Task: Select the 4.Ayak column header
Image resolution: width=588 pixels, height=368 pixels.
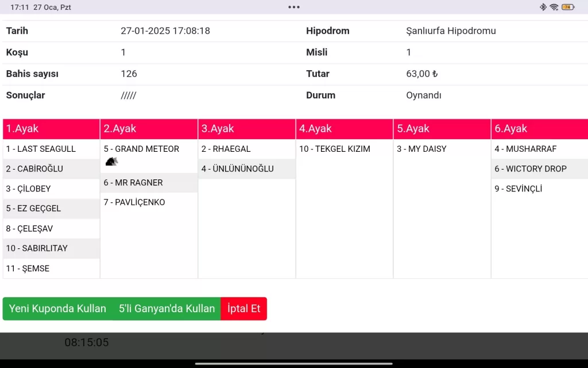Action: pyautogui.click(x=345, y=129)
